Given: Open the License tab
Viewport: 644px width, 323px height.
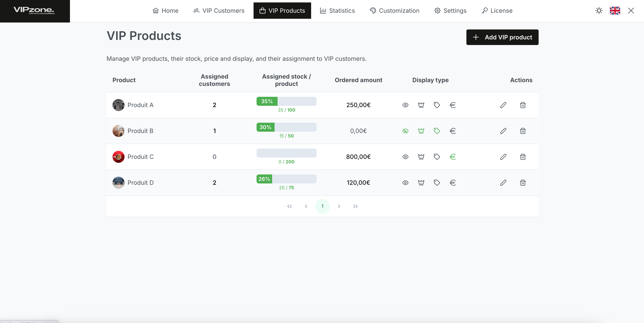Looking at the screenshot, I should pos(497,11).
